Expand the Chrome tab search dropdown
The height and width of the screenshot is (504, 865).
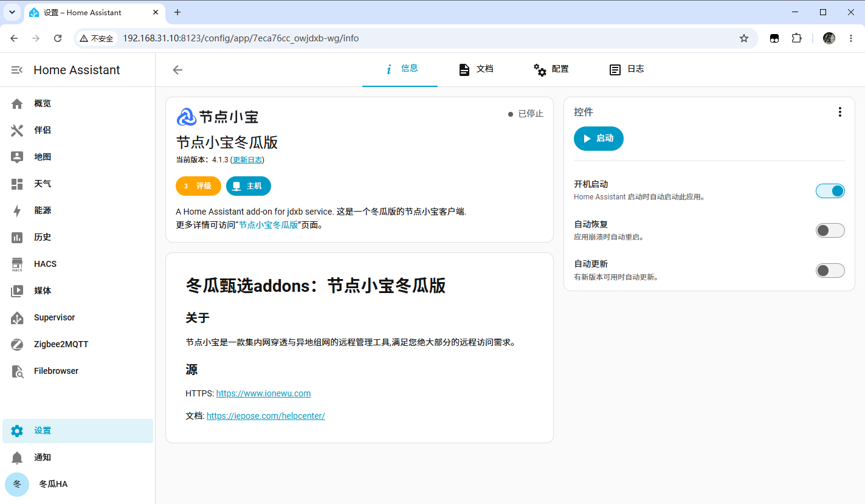pos(12,12)
